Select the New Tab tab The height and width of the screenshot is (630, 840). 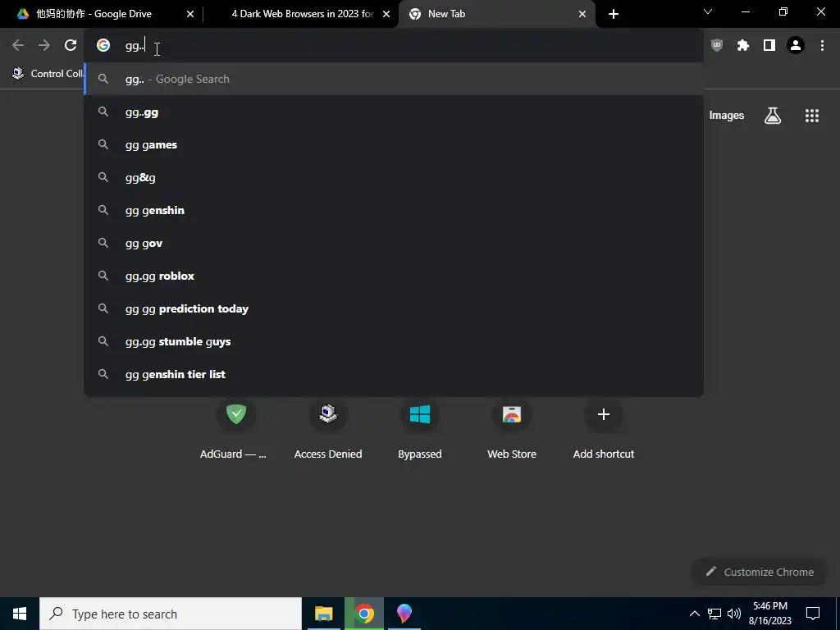[x=495, y=14]
